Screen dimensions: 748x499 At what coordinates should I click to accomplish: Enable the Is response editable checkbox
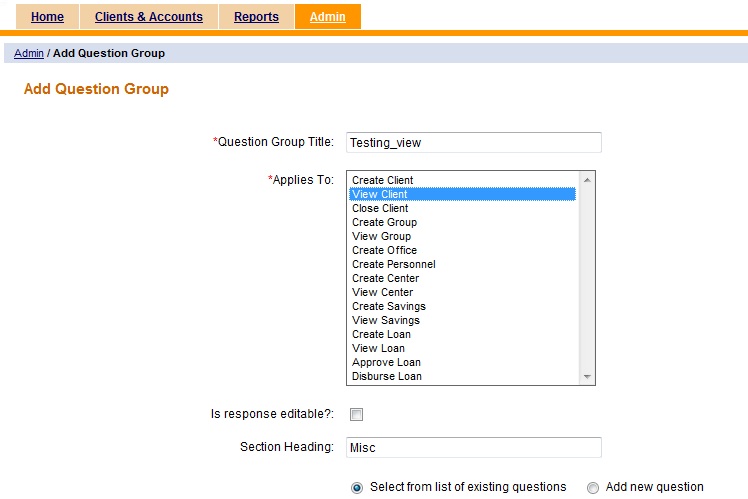coord(356,414)
